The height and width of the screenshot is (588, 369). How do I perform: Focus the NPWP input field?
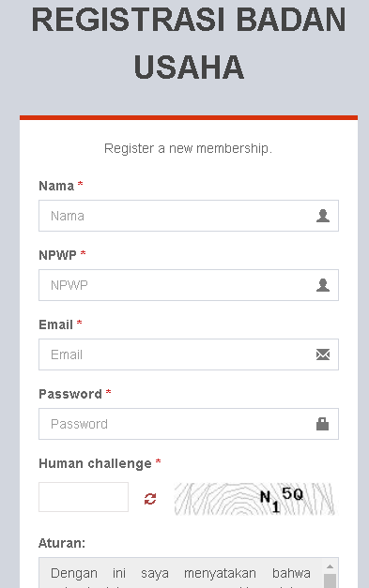pyautogui.click(x=189, y=285)
